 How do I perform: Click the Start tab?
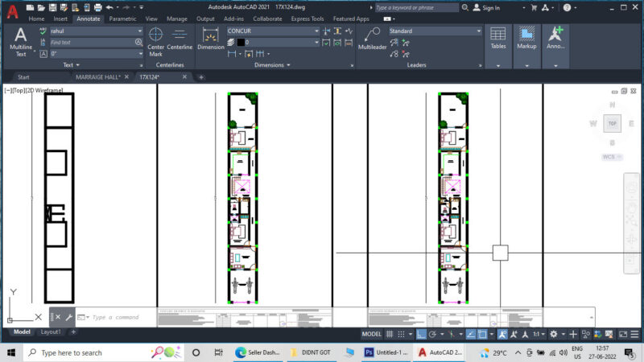(x=23, y=76)
